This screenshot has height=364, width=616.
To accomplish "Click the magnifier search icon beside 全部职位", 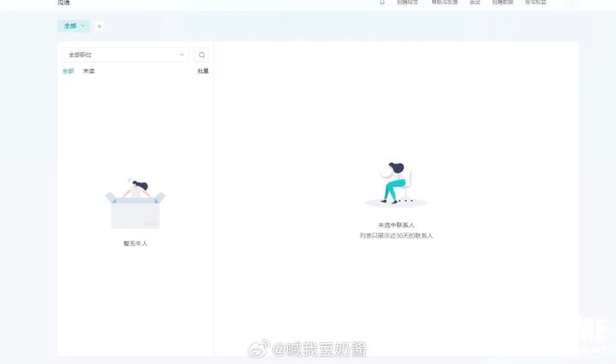I will tap(202, 55).
